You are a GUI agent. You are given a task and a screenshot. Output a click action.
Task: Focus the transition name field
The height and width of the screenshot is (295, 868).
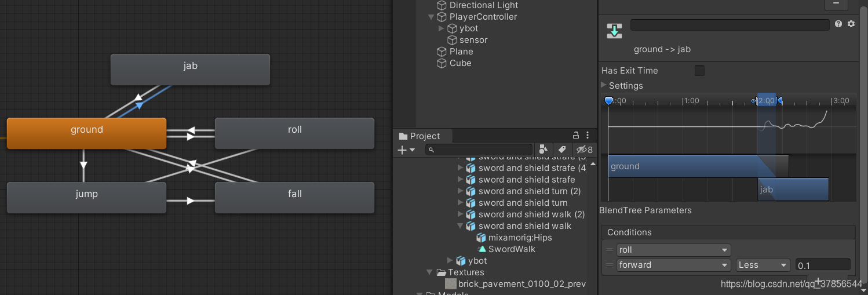730,25
